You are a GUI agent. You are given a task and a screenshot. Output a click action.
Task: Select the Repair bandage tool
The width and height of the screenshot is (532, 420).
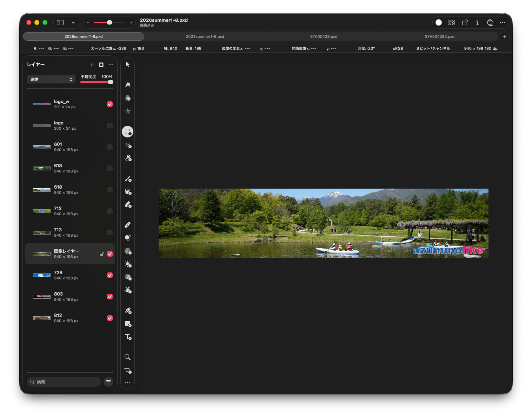coord(127,225)
